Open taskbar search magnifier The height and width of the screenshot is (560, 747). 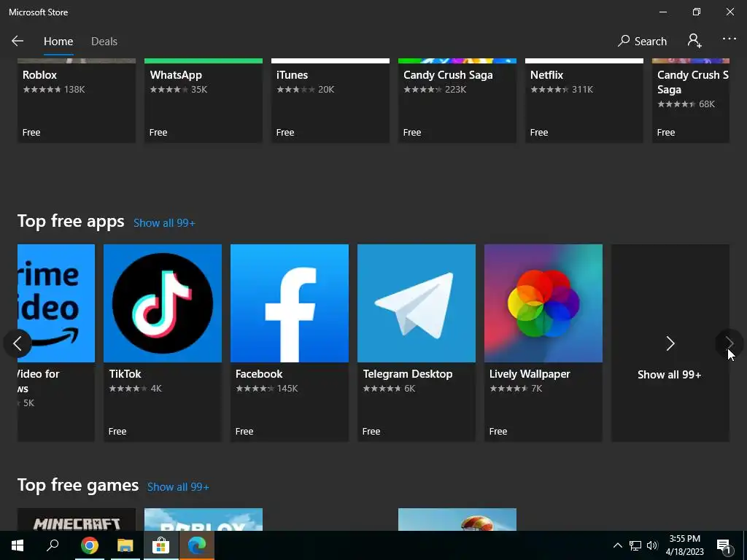53,545
